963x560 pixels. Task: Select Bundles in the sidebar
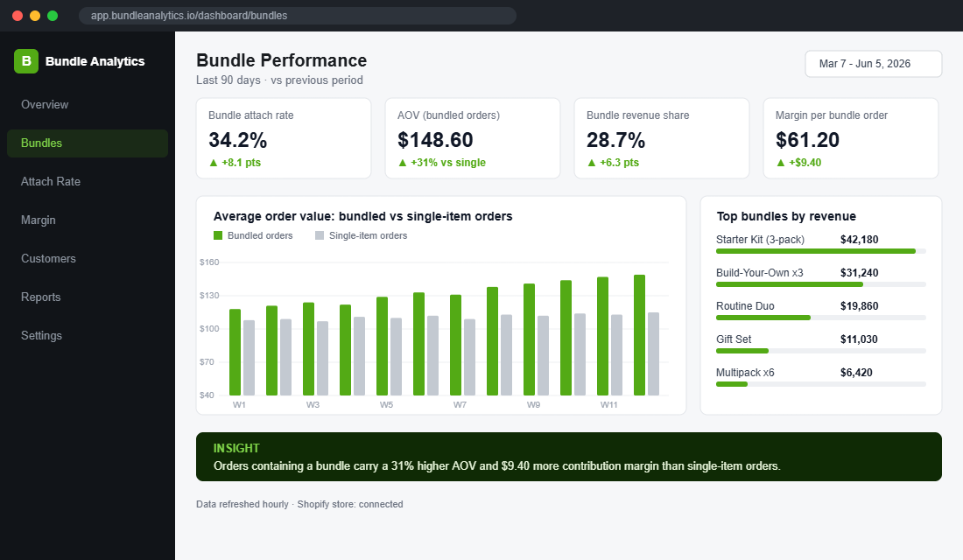[x=88, y=143]
